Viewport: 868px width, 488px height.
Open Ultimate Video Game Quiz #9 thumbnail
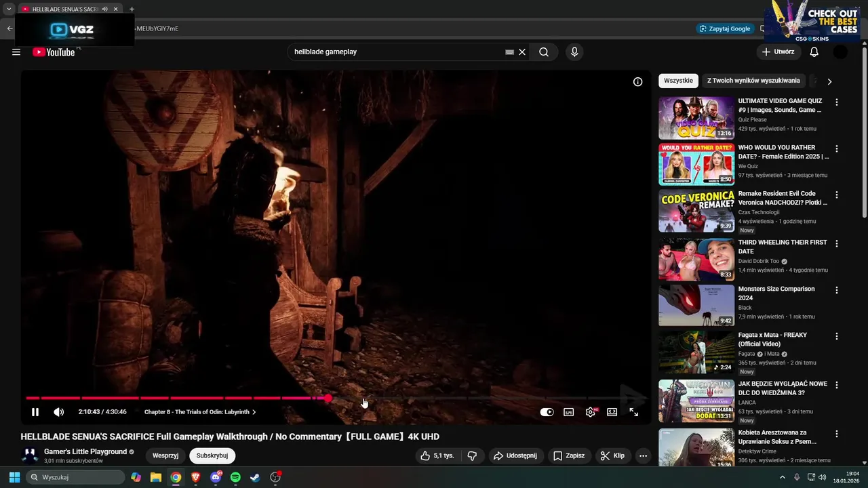click(x=696, y=118)
